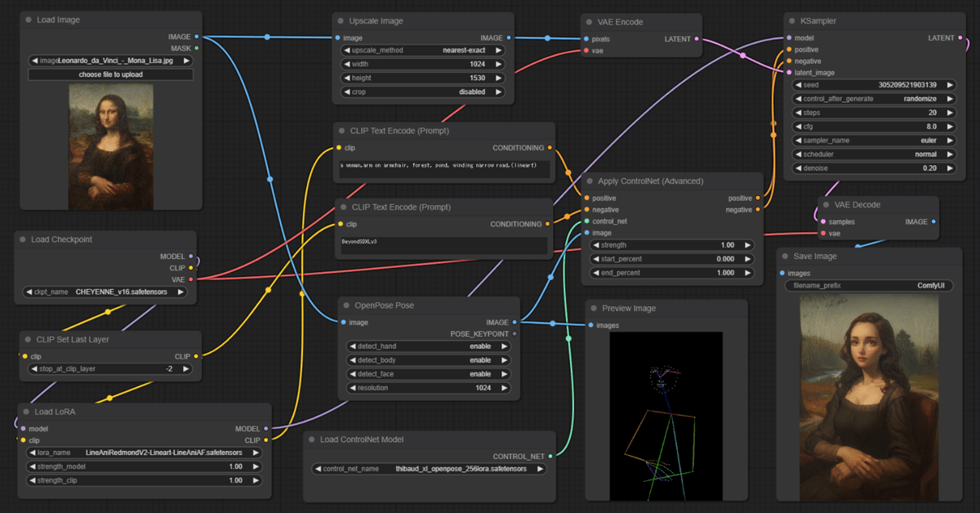Increase width with the right arrow in Upscale Image
Viewport: 980px width, 513px height.
498,64
